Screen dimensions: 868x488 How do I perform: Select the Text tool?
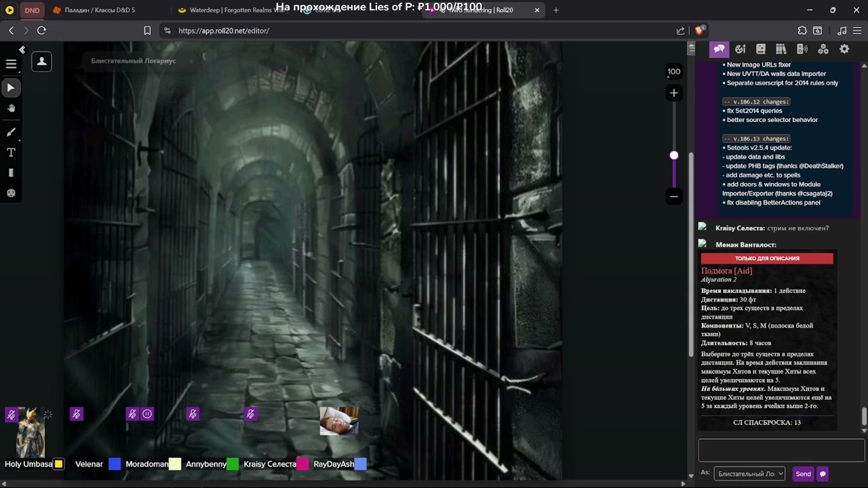11,152
